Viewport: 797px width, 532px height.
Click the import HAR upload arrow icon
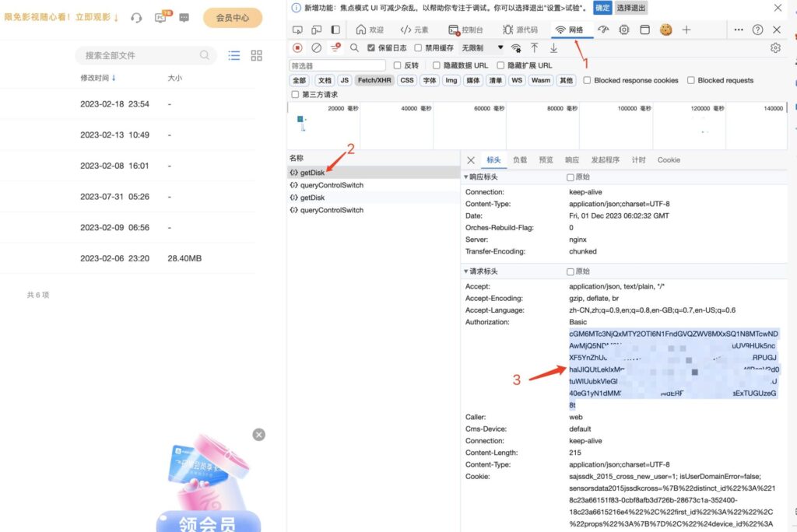[x=535, y=47]
